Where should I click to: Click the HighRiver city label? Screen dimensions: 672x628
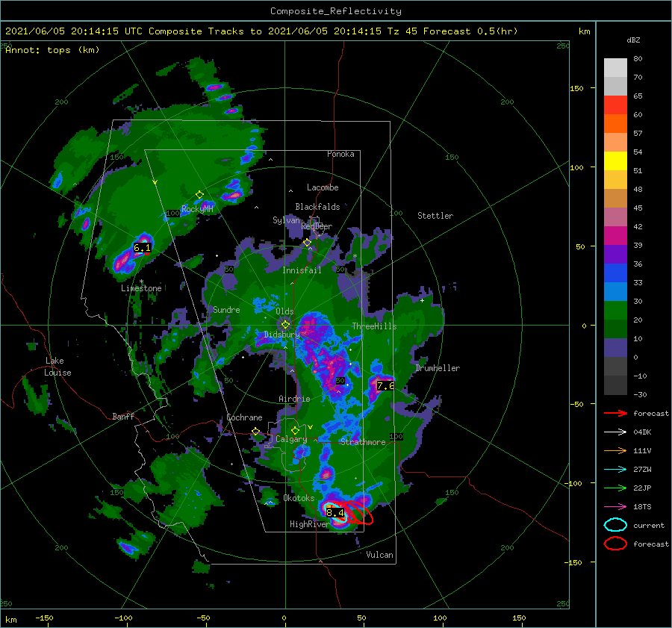point(309,524)
